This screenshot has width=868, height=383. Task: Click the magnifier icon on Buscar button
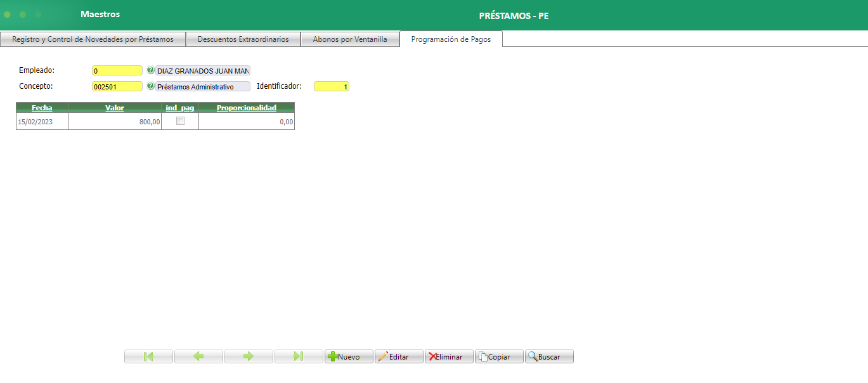pyautogui.click(x=532, y=356)
